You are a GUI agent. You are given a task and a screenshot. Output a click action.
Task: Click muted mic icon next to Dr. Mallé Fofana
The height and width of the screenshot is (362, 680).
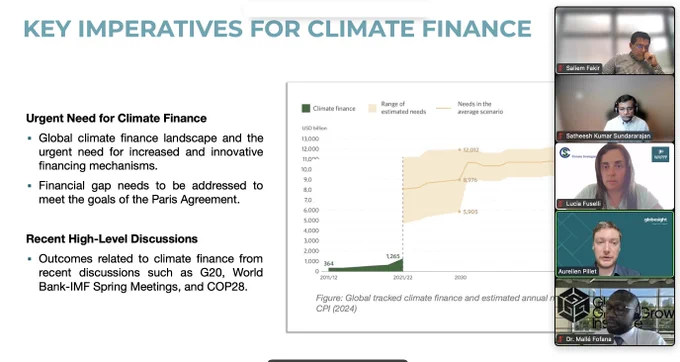561,339
